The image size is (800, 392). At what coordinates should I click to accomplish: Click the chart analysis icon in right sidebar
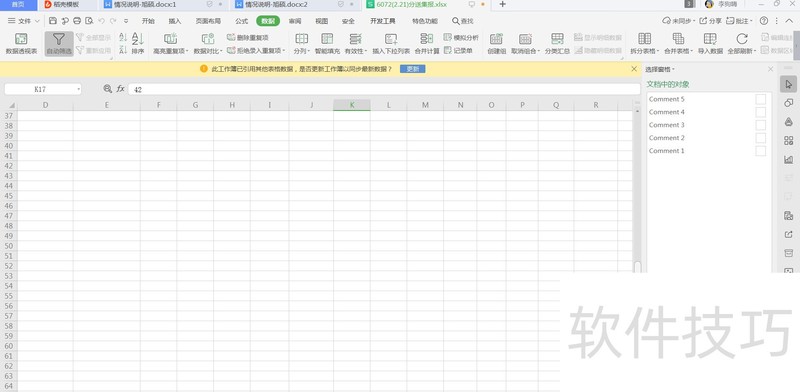click(x=789, y=160)
